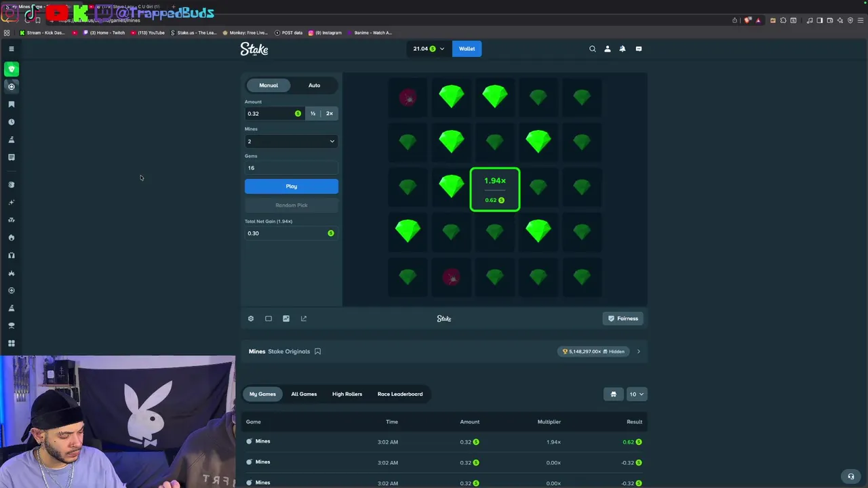The image size is (868, 488).
Task: Halve the bet amount with ½
Action: click(x=313, y=114)
